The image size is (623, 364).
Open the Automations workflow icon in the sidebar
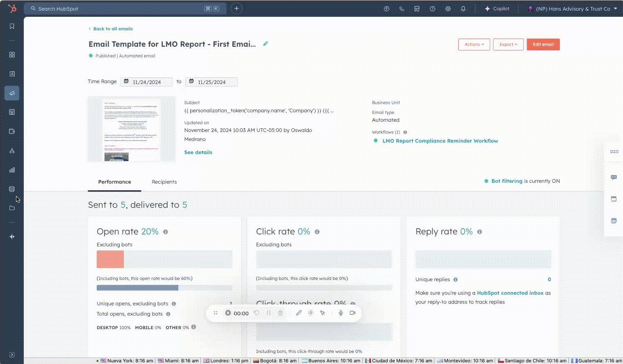(x=12, y=150)
